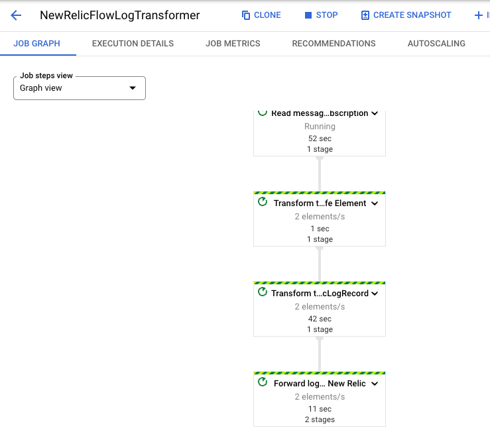Expand the Transform LogRecord step chevron
Screen dimensions: 490x448
point(375,294)
